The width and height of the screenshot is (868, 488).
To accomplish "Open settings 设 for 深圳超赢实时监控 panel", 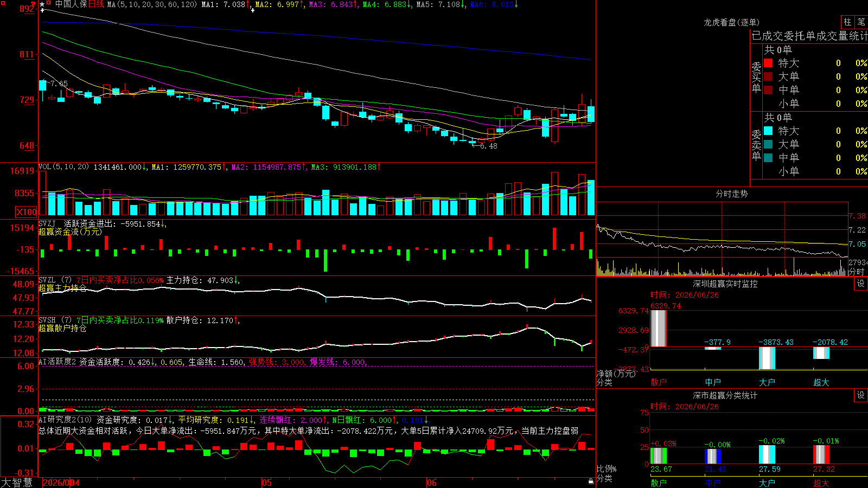I will 861,284.
